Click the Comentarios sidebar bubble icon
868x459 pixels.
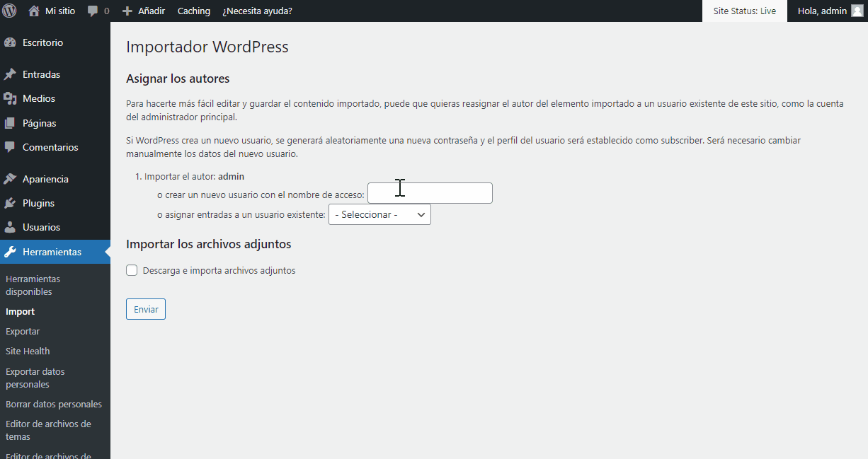(x=10, y=147)
